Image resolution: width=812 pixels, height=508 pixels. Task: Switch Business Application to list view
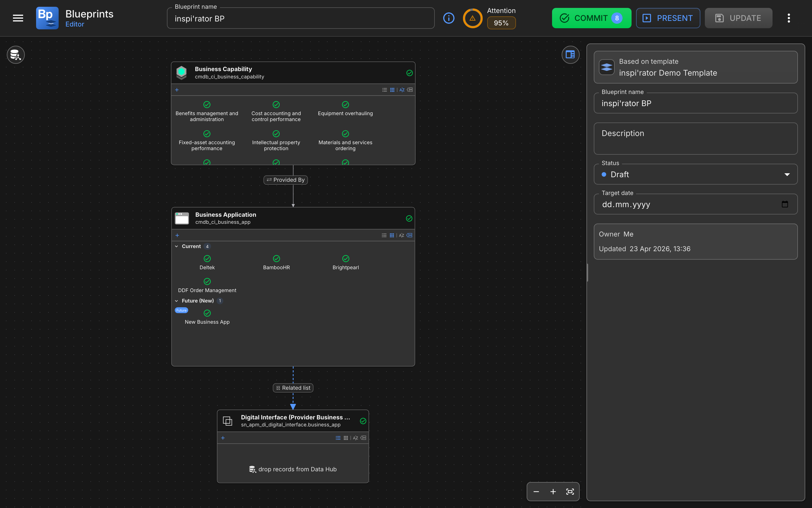coord(384,235)
